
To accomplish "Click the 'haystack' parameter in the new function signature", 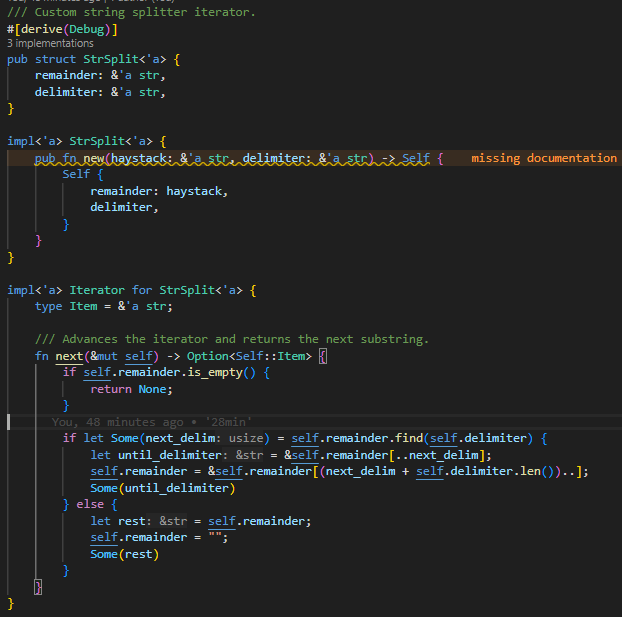I will tap(138, 158).
